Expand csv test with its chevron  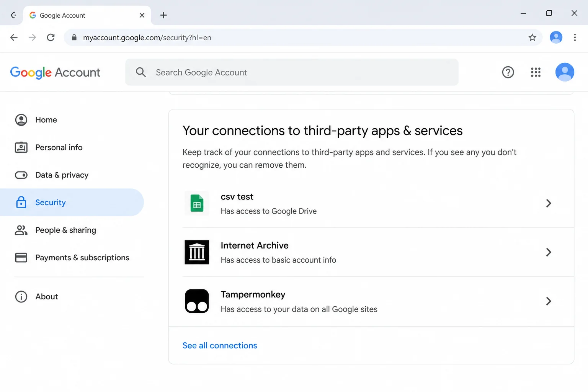(x=549, y=203)
